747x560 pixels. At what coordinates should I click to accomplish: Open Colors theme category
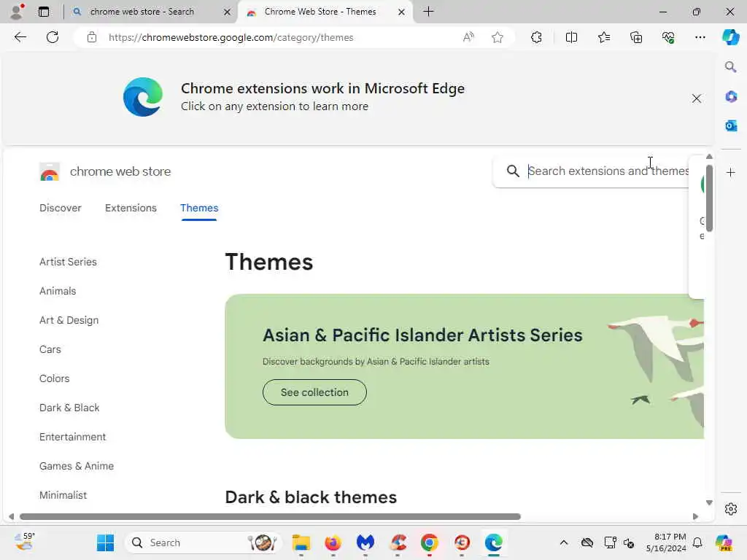pyautogui.click(x=54, y=378)
